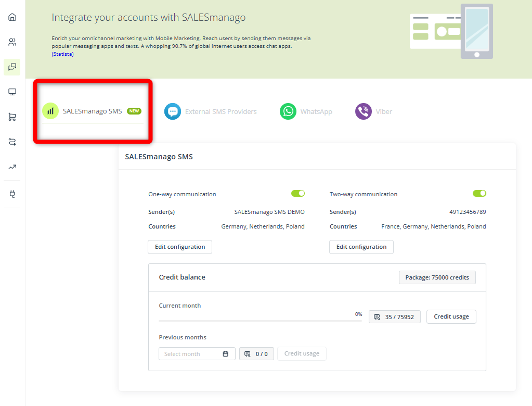The height and width of the screenshot is (406, 532).
Task: Click the 'SALESmanago SMS DEMO' sender value
Action: tap(269, 212)
